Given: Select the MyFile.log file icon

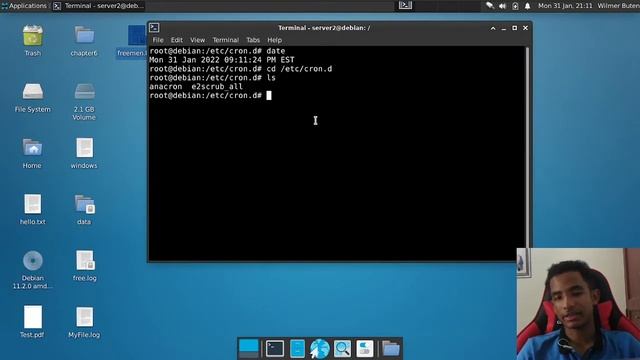Looking at the screenshot, I should click(84, 317).
